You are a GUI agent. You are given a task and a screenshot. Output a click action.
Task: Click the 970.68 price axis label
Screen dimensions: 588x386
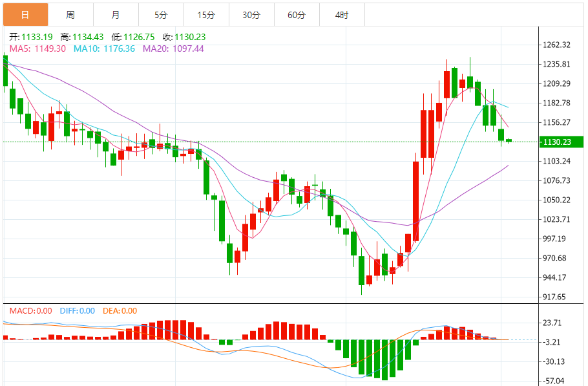click(x=554, y=258)
